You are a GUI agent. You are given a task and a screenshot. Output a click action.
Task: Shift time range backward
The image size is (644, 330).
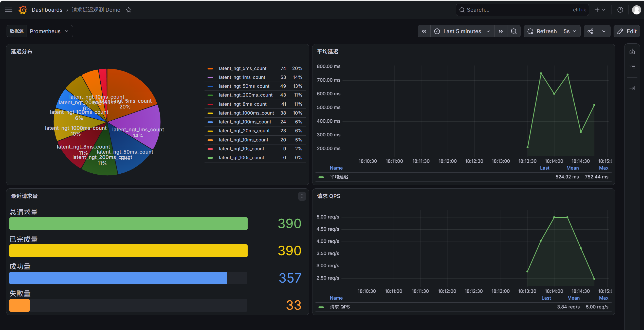[x=424, y=31]
